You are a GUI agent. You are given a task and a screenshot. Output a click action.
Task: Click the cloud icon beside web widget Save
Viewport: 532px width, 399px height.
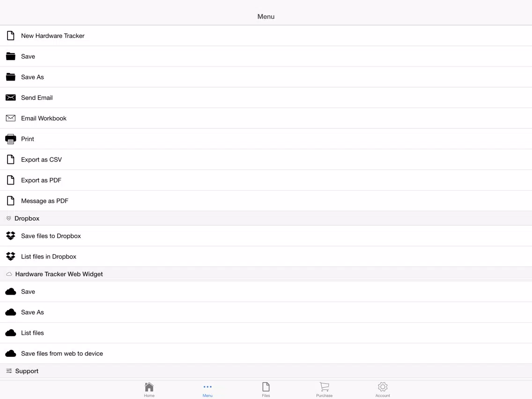pyautogui.click(x=10, y=292)
